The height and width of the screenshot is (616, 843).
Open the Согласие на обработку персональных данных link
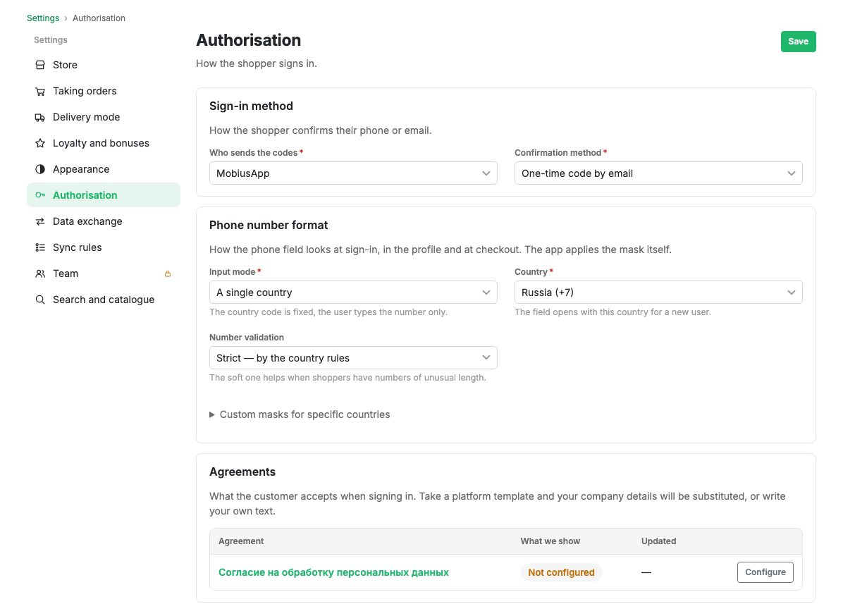[x=333, y=572]
